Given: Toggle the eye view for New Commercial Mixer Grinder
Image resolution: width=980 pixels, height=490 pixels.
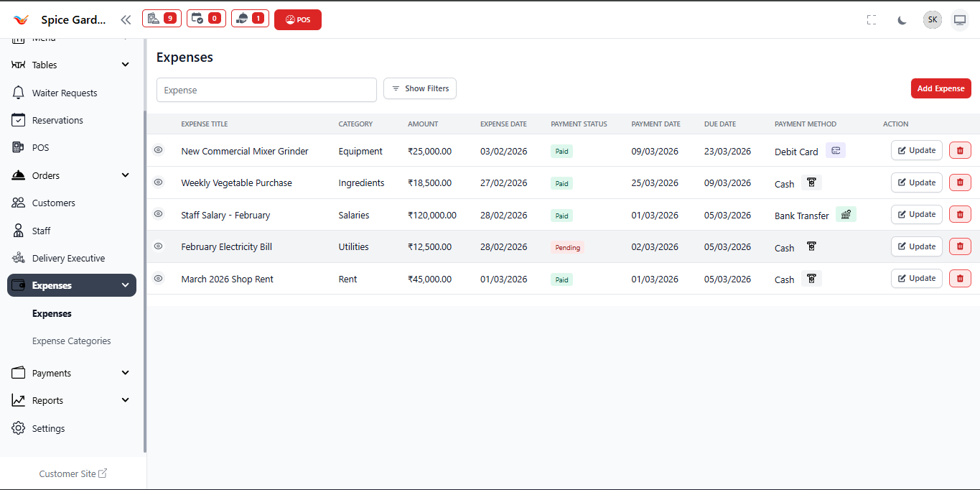Looking at the screenshot, I should click(158, 150).
